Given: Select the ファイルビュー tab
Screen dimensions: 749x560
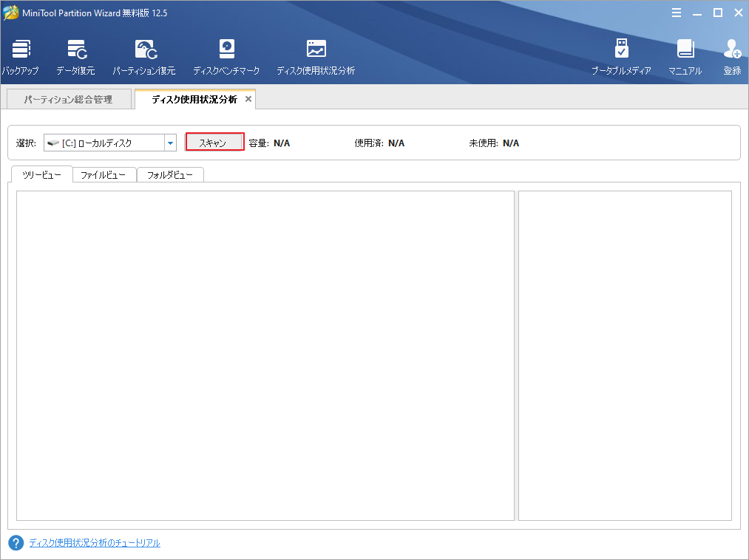Looking at the screenshot, I should [104, 175].
